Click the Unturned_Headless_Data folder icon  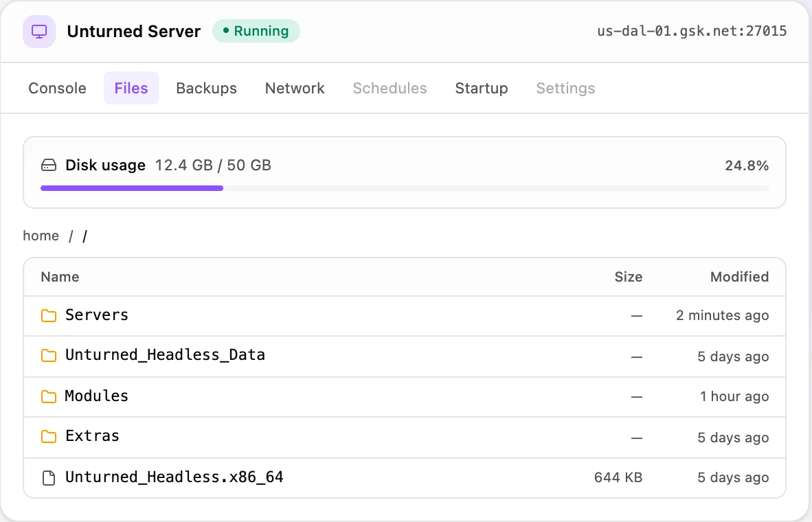click(49, 355)
